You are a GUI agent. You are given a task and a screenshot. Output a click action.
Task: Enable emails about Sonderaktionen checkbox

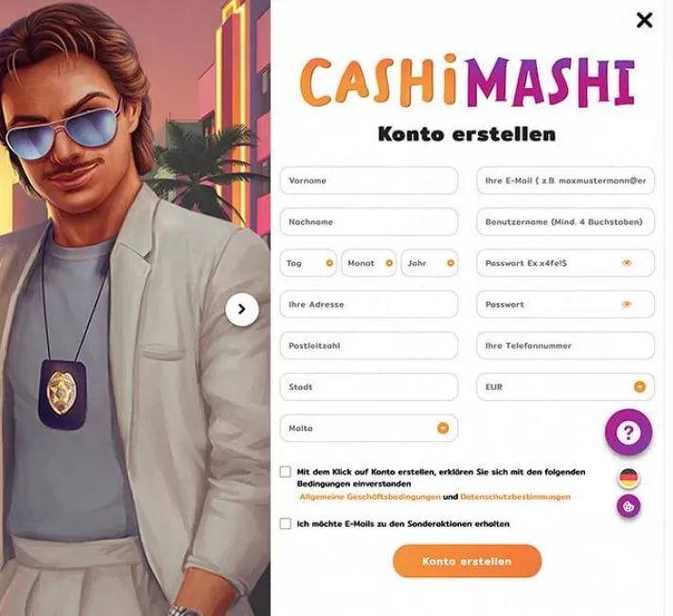[286, 524]
